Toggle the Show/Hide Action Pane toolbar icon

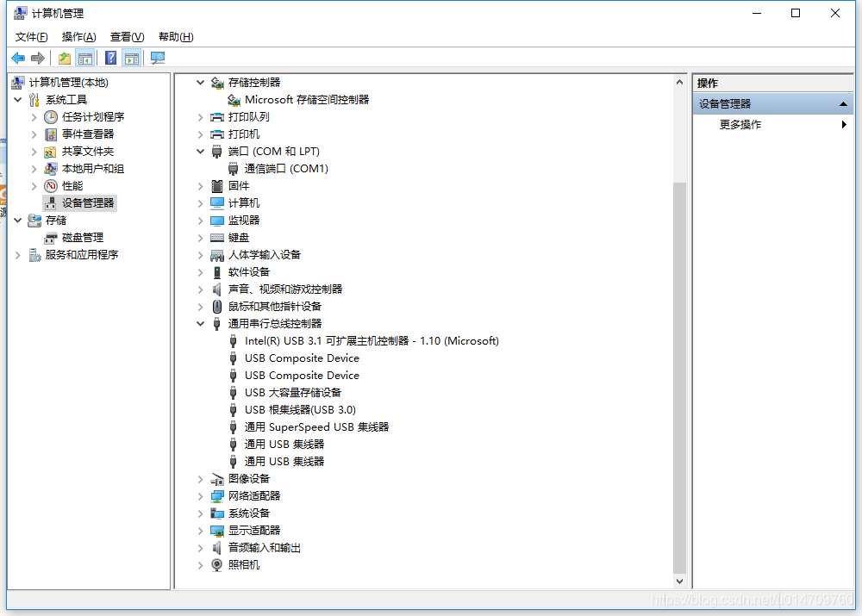[132, 58]
